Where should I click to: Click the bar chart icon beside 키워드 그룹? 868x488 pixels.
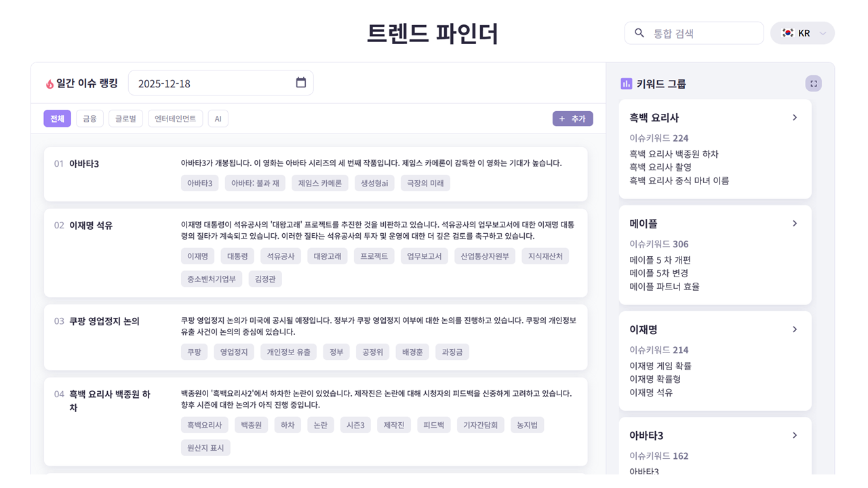click(626, 83)
